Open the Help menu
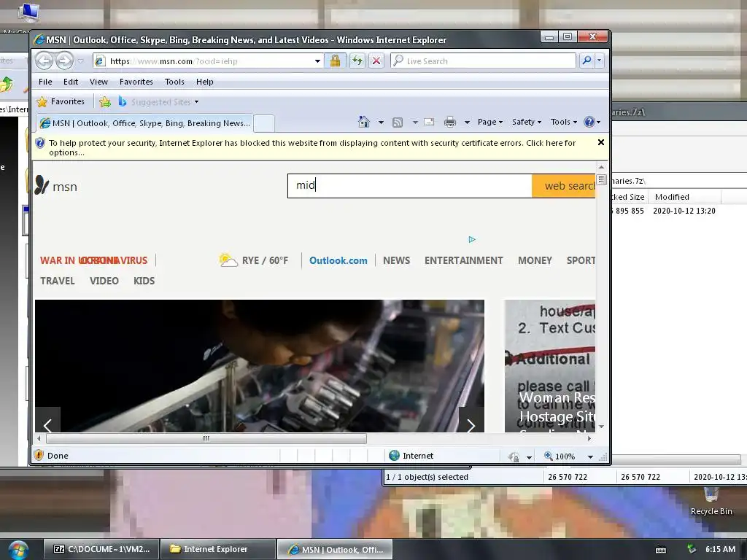The image size is (747, 560). pos(205,82)
